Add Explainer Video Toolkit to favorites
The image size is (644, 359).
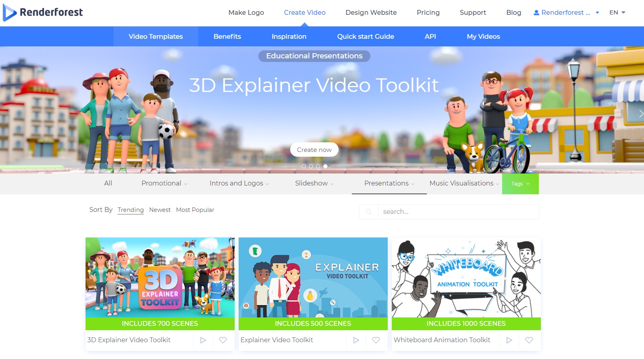pos(376,340)
